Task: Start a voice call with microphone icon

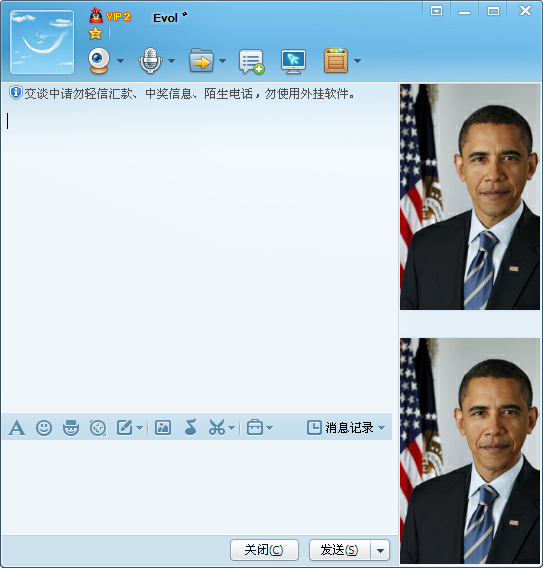Action: pyautogui.click(x=150, y=60)
